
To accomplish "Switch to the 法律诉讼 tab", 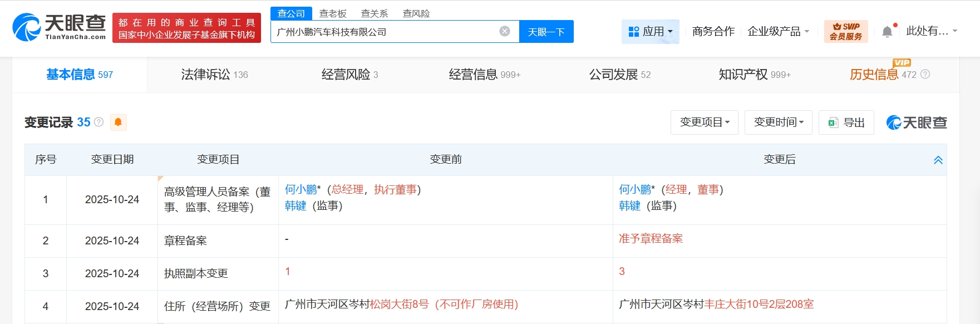I will [214, 74].
